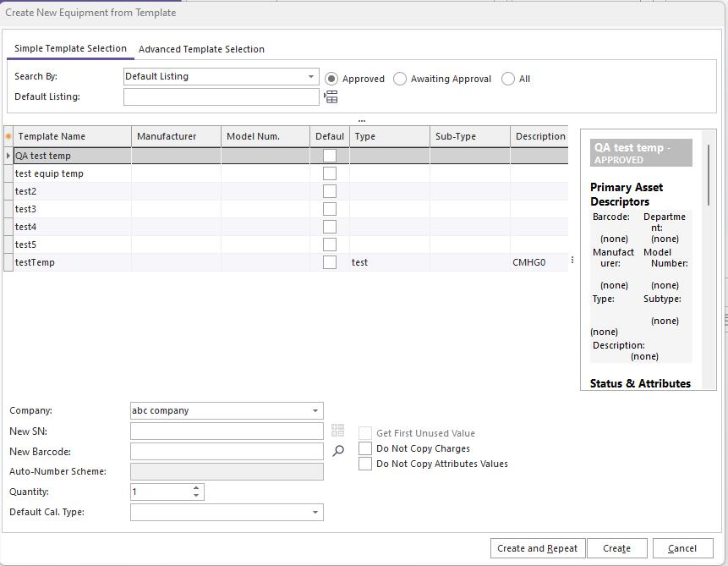
Task: Click the grid column chooser asterisk icon
Action: (x=8, y=136)
